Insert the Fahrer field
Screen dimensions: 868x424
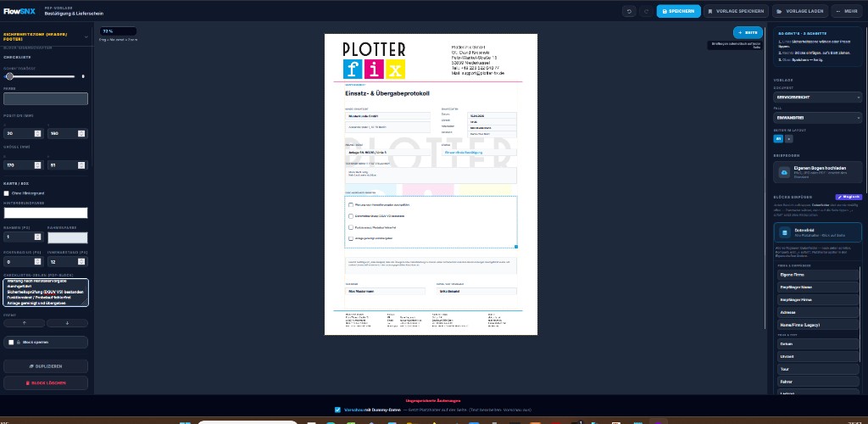(x=818, y=382)
